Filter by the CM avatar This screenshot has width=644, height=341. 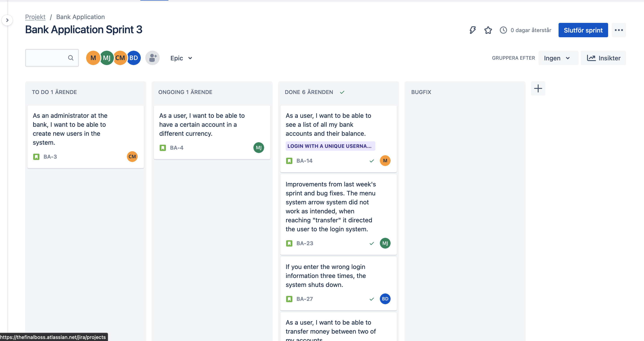120,58
